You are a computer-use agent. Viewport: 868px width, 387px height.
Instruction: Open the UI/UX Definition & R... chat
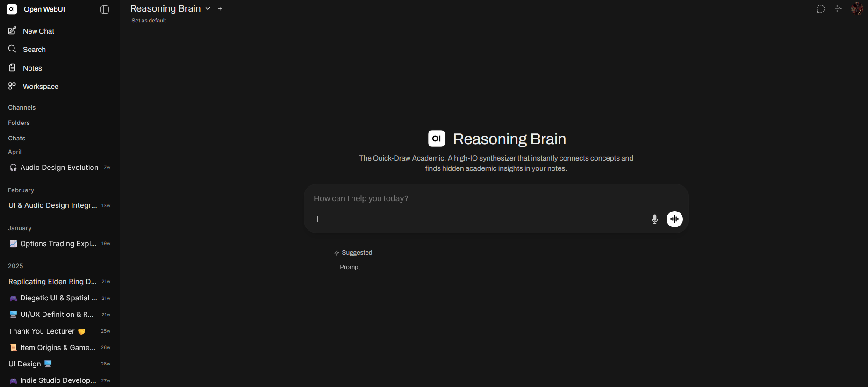tap(60, 314)
